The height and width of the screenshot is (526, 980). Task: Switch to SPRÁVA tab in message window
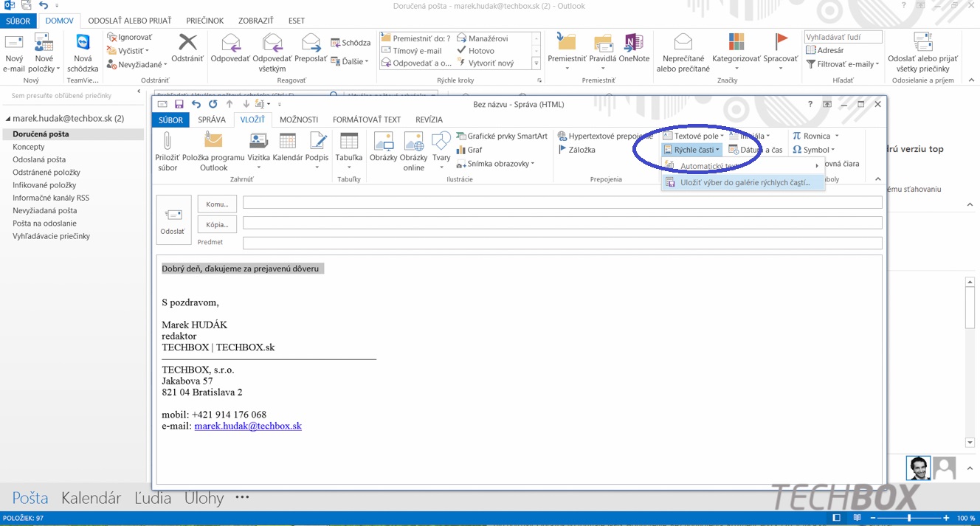[x=212, y=120]
